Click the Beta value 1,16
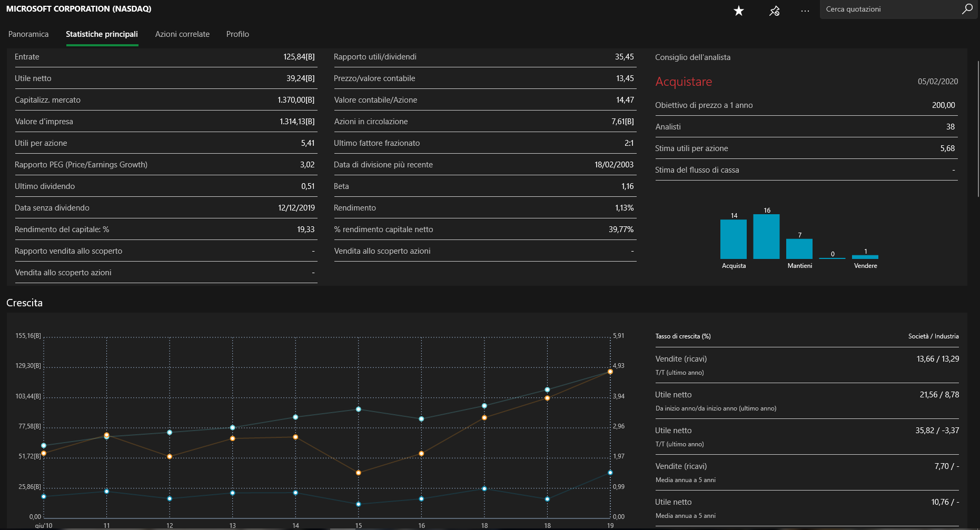980x530 pixels. [628, 186]
